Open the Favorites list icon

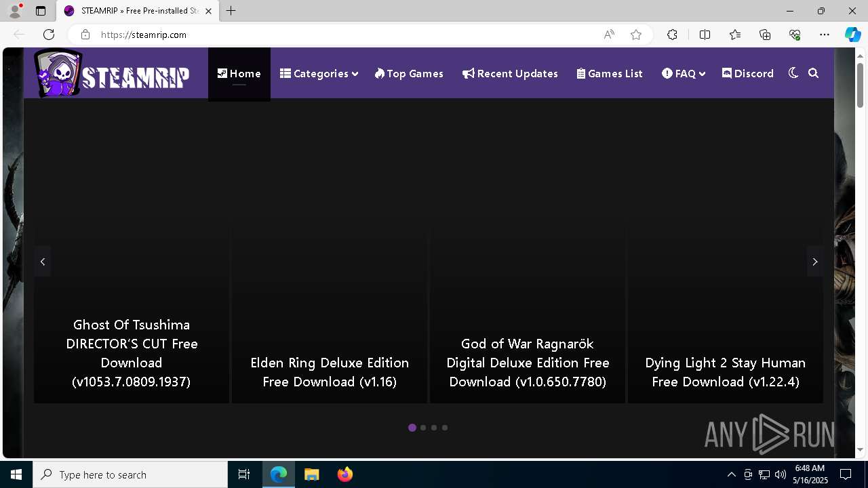735,35
